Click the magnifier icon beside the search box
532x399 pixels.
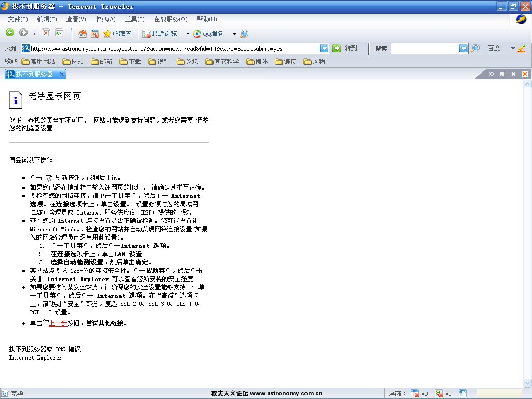pos(475,48)
